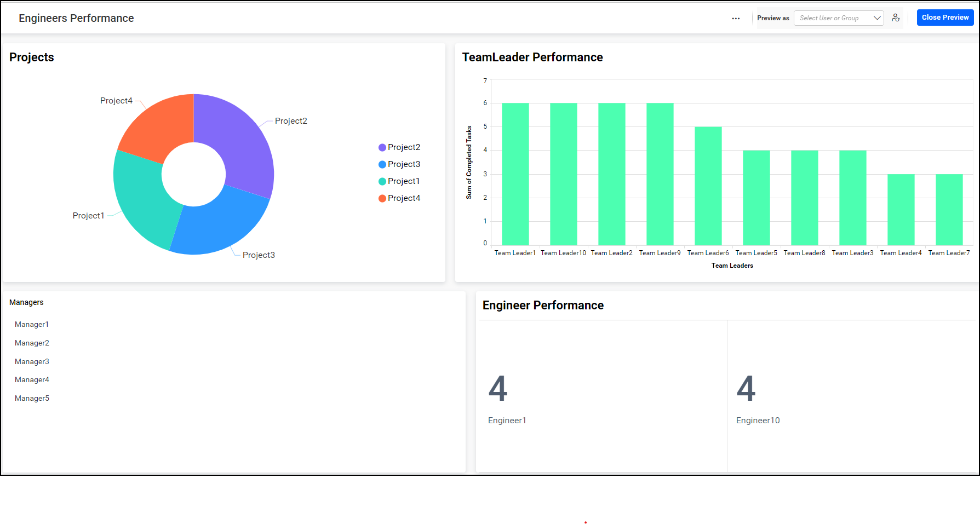Click the Team Leader1 bar in the chart
The height and width of the screenshot is (524, 980).
pyautogui.click(x=514, y=172)
